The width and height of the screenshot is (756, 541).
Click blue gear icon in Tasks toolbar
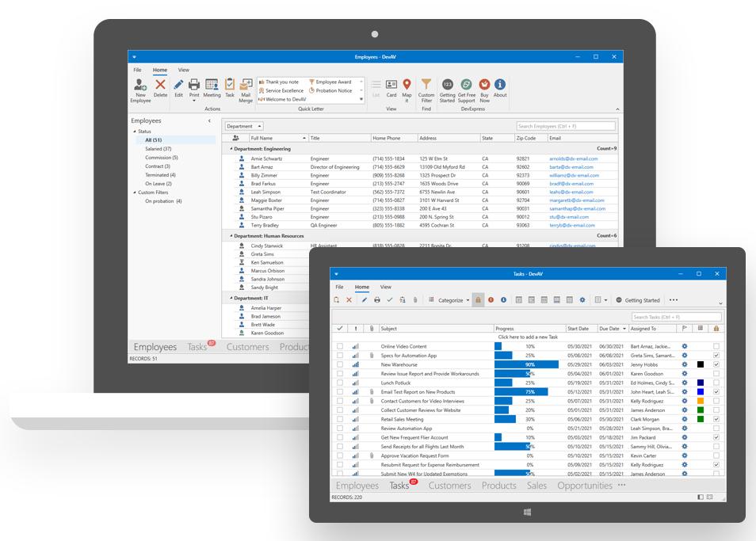(582, 299)
